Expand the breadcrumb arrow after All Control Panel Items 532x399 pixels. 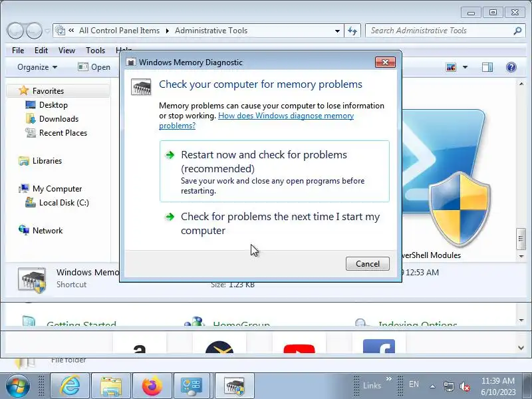click(168, 31)
